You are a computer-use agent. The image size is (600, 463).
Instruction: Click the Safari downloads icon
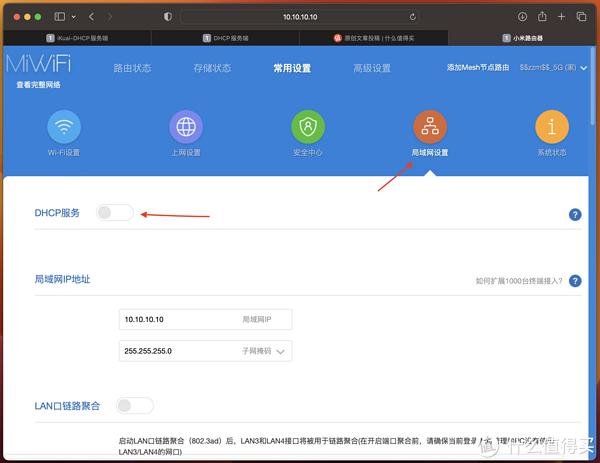pyautogui.click(x=523, y=17)
